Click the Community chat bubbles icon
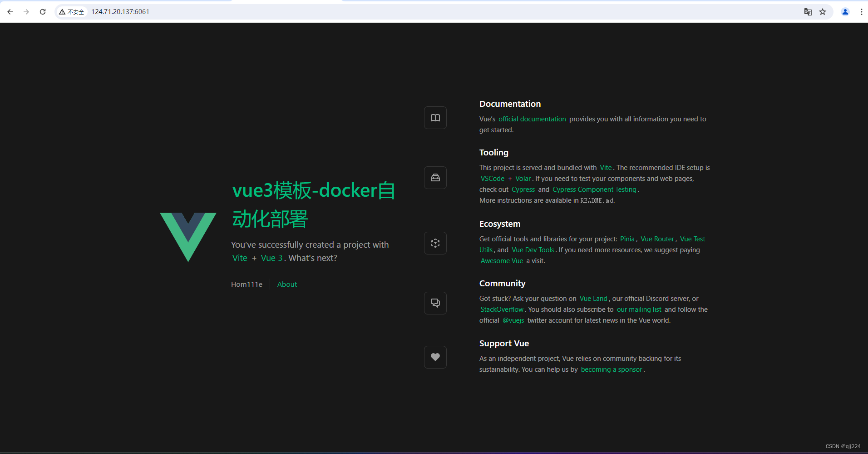The height and width of the screenshot is (454, 868). [435, 303]
